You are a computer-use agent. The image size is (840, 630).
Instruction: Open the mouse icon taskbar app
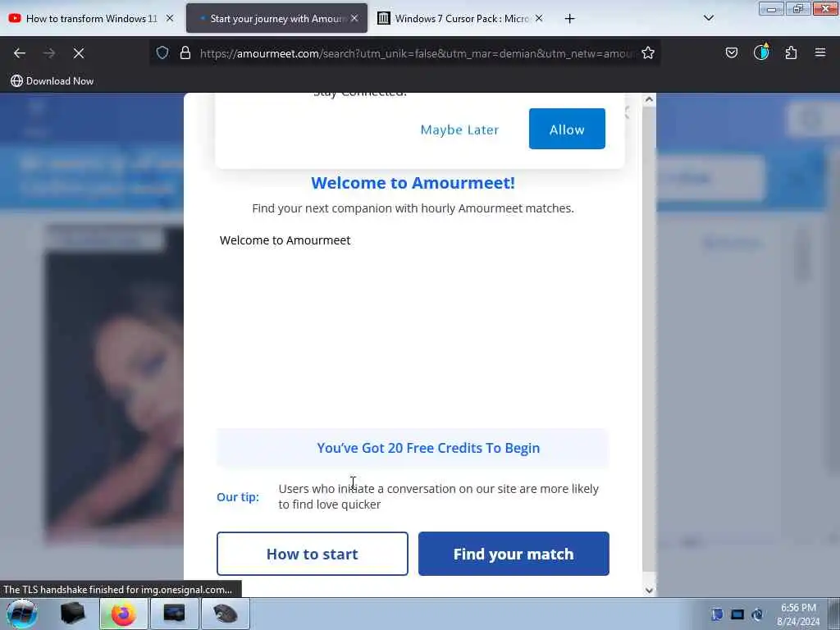tap(225, 614)
